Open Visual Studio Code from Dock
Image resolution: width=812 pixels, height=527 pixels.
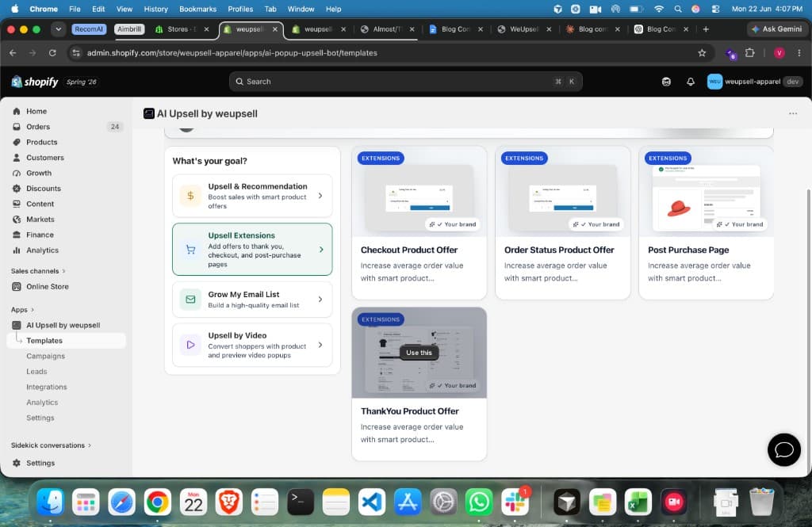pos(372,502)
